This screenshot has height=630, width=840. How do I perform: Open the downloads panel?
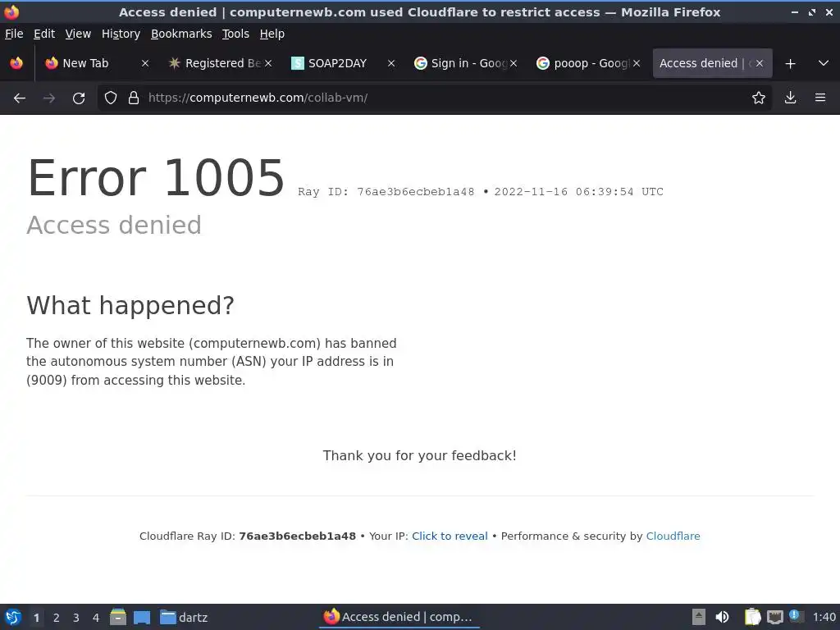790,98
